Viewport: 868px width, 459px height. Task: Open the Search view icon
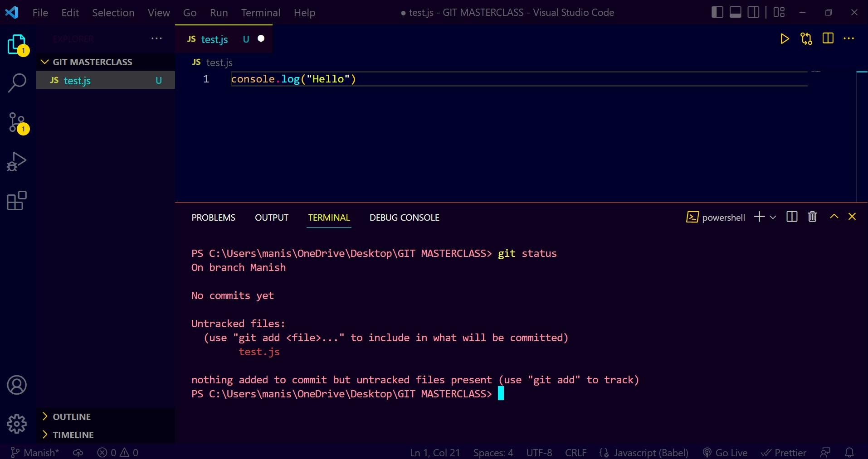[x=17, y=83]
